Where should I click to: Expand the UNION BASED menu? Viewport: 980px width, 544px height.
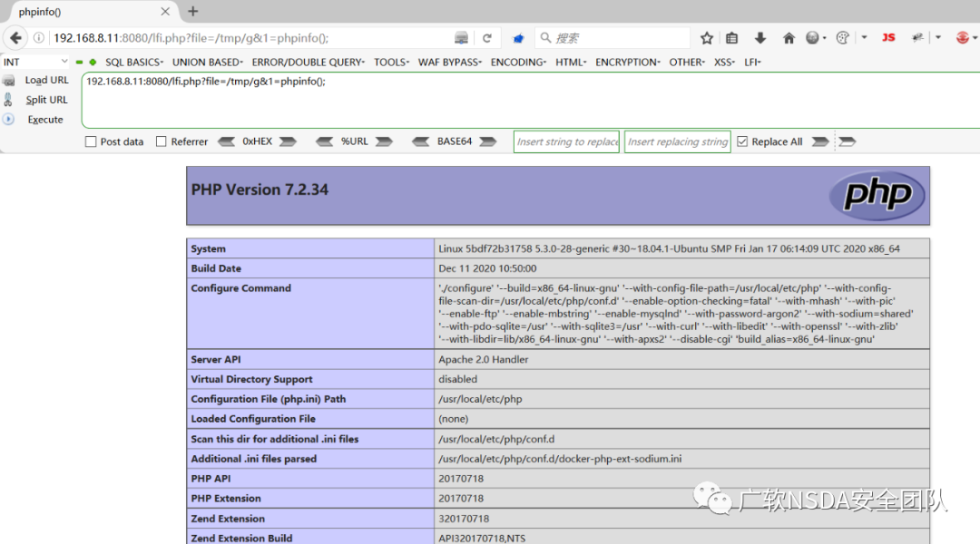[208, 62]
